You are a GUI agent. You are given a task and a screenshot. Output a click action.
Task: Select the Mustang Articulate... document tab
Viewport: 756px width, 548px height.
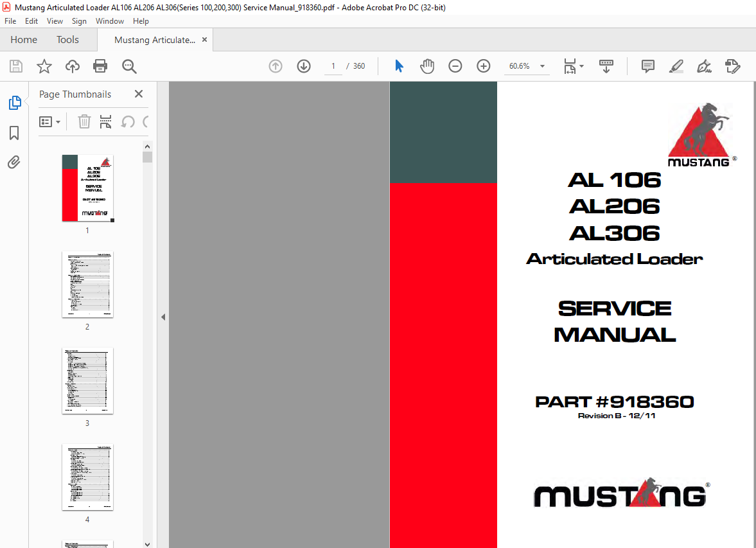pyautogui.click(x=154, y=40)
